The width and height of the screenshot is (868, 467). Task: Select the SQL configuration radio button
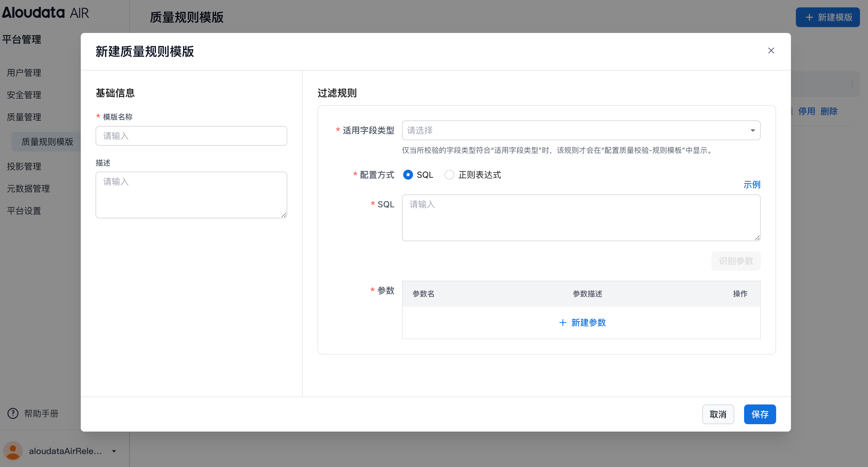tap(408, 175)
